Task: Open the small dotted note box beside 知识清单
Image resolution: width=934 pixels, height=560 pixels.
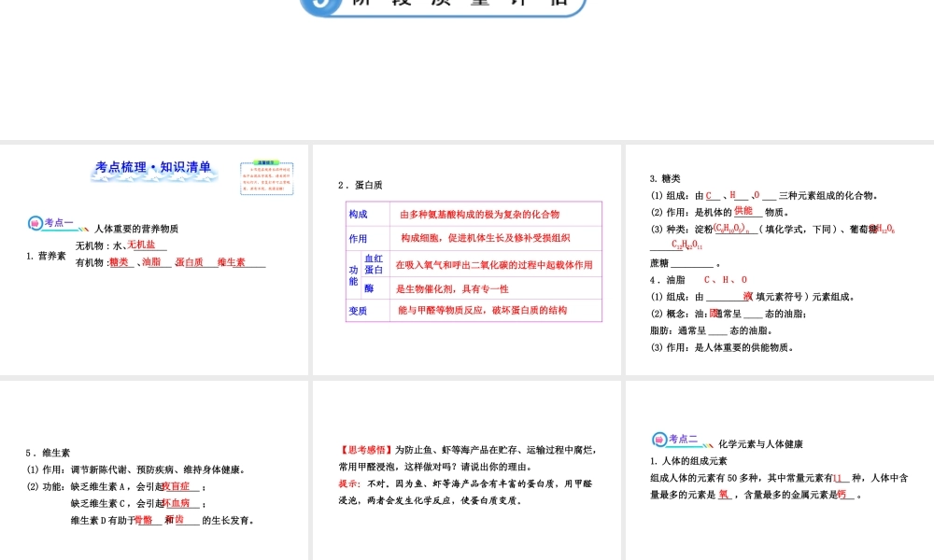Action: tap(267, 178)
